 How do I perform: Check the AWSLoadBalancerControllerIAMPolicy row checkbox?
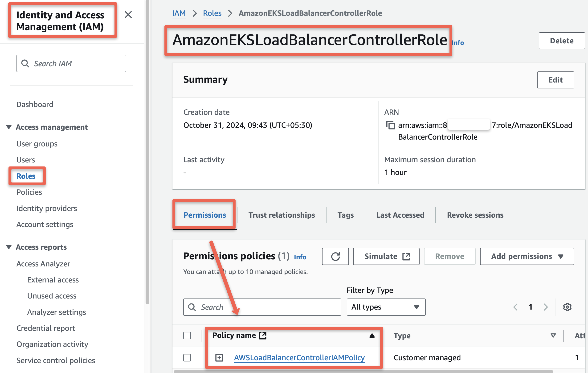coord(187,357)
